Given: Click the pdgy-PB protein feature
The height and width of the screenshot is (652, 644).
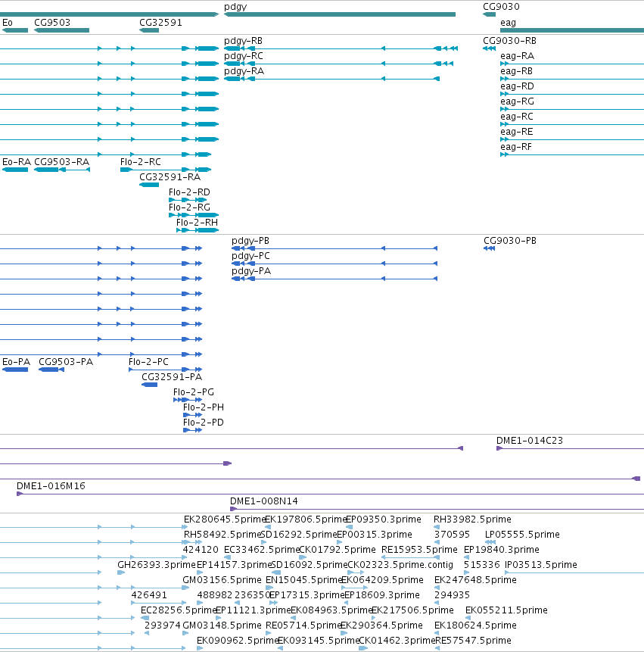Looking at the screenshot, I should coord(334,248).
